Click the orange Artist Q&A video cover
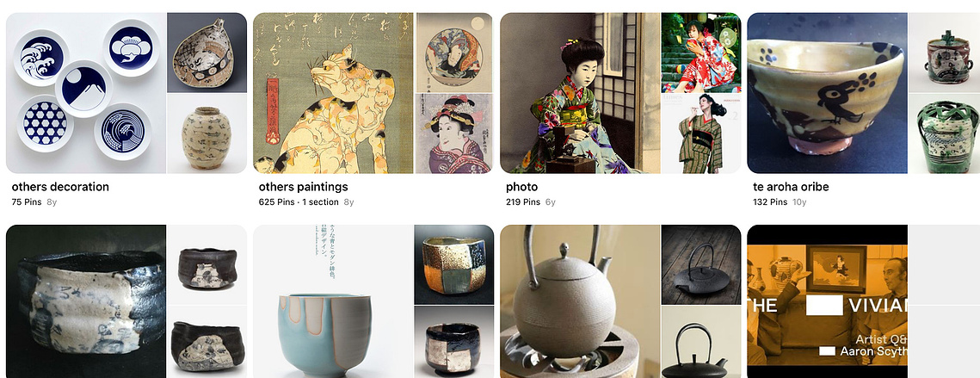980x378 pixels. point(827,301)
